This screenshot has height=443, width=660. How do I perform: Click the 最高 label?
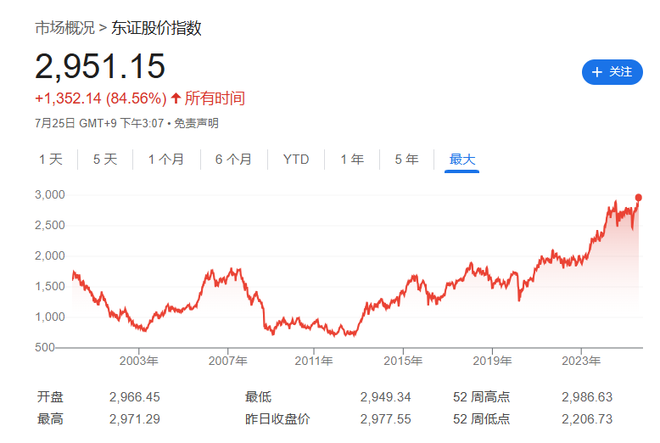pos(50,419)
